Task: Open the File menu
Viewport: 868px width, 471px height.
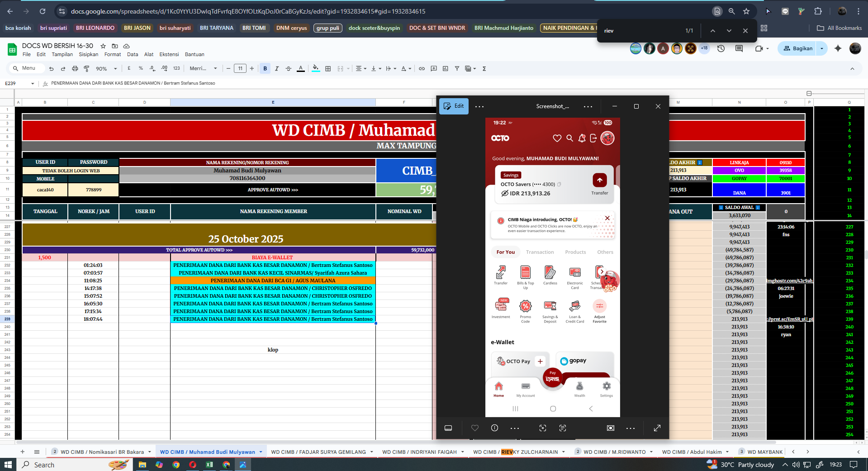Action: pyautogui.click(x=27, y=54)
